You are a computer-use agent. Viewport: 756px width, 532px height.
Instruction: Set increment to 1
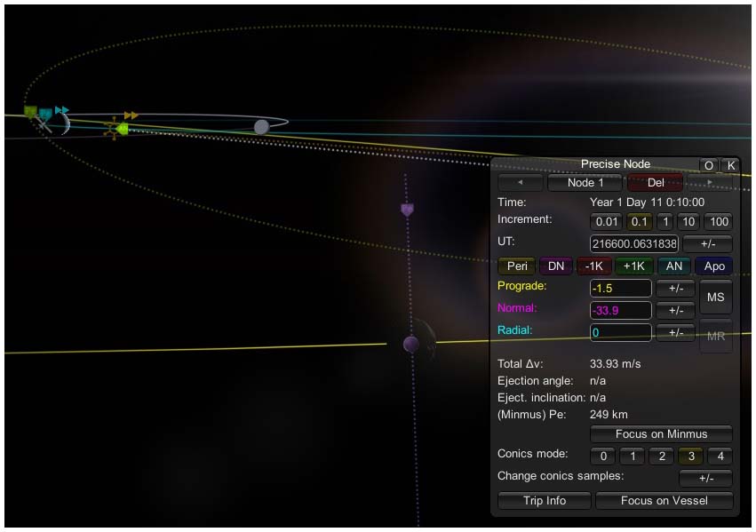665,222
